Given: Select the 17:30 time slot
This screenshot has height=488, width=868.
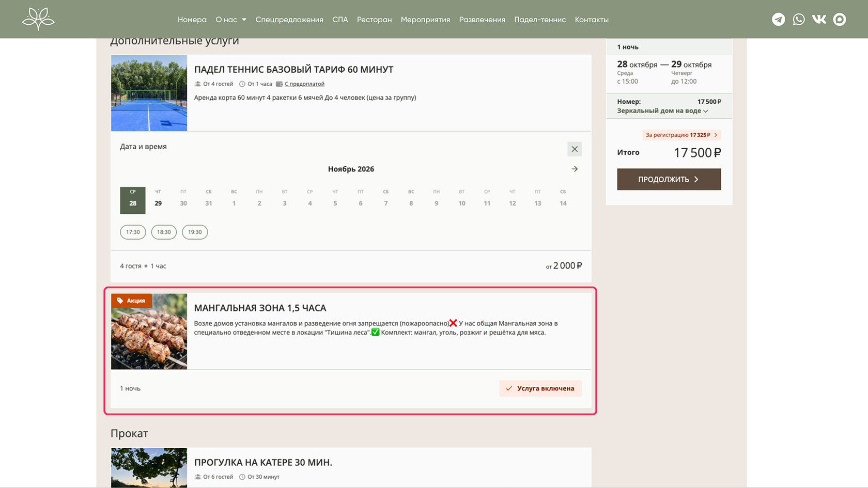Looking at the screenshot, I should [133, 232].
